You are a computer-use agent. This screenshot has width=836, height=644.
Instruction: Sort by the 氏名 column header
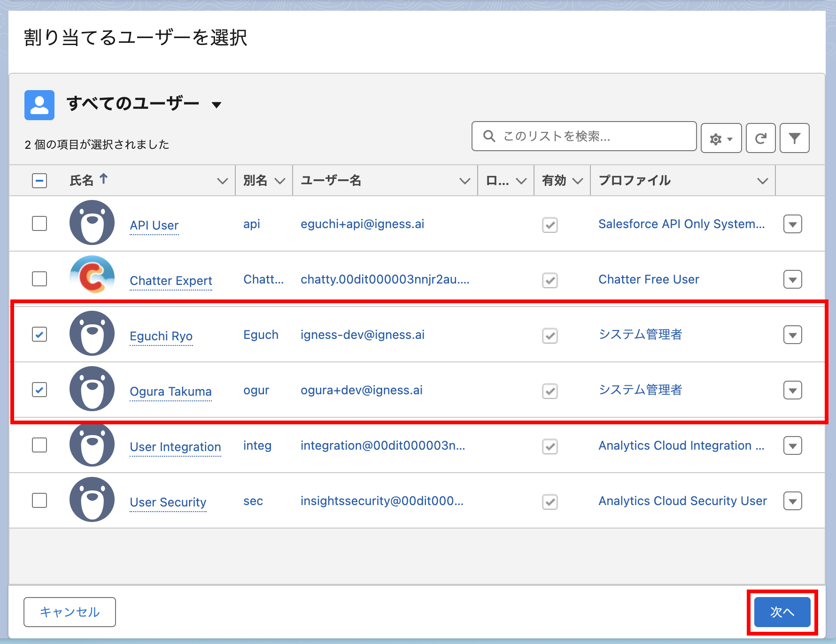pos(82,181)
